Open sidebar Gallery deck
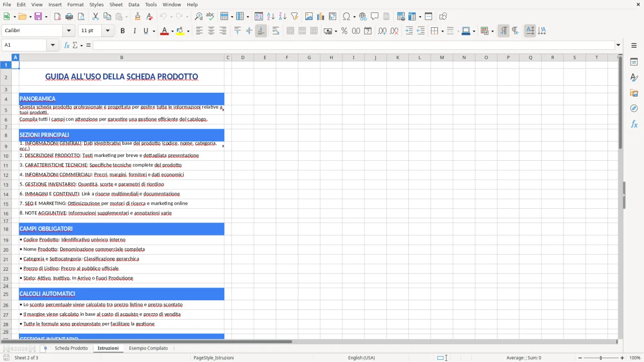The height and width of the screenshot is (362, 644). pos(634,93)
